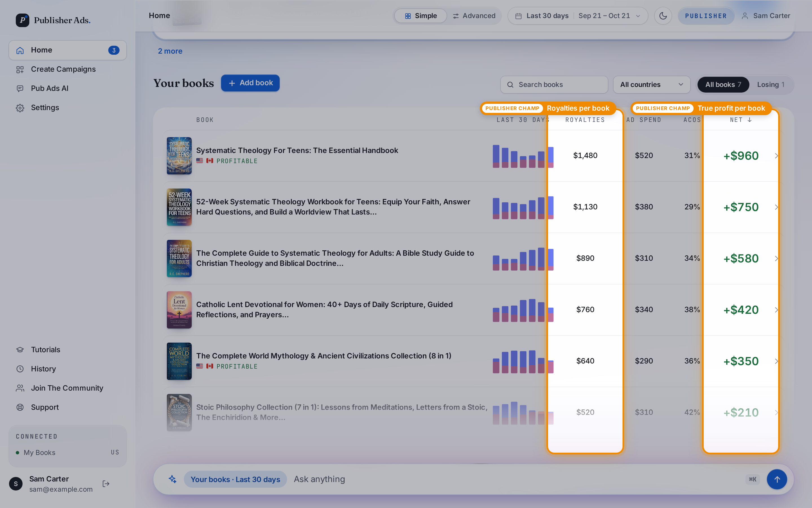The height and width of the screenshot is (508, 812).
Task: Click the user profile icon in header
Action: 745,16
